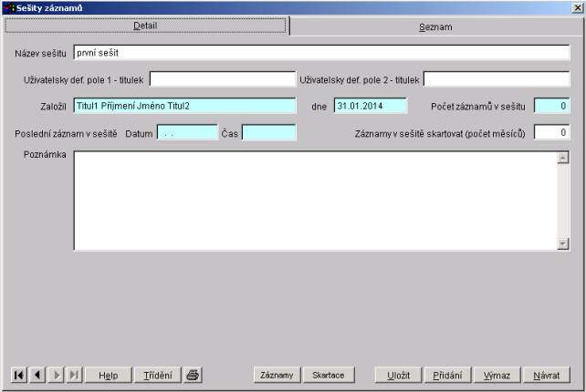Go to previous record arrow
This screenshot has height=392, width=586.
tap(37, 375)
